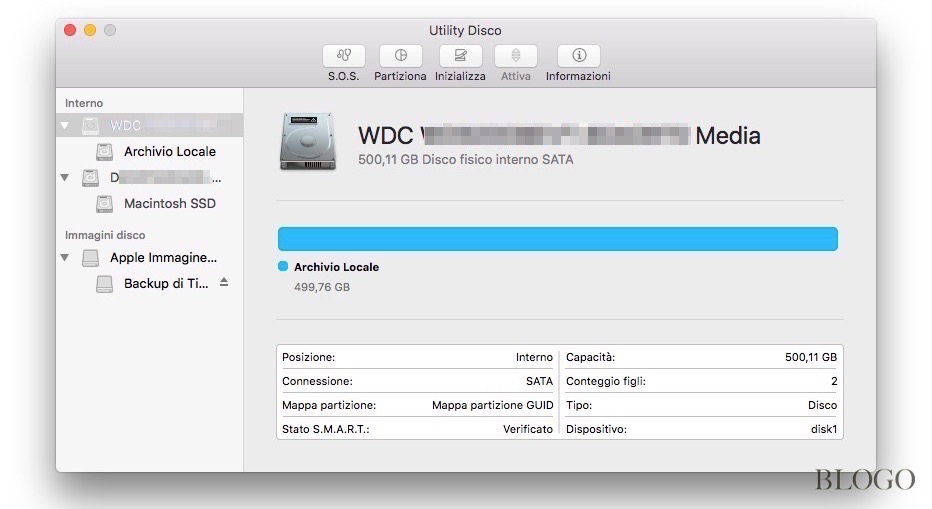Click the Partiziona toolbar label
932x509 pixels.
(x=400, y=76)
